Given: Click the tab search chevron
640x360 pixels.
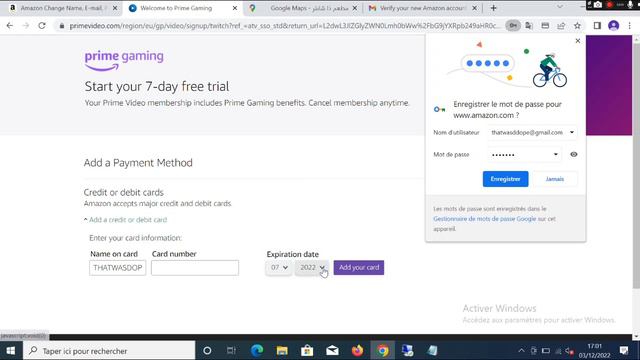Looking at the screenshot, I should (x=560, y=7).
